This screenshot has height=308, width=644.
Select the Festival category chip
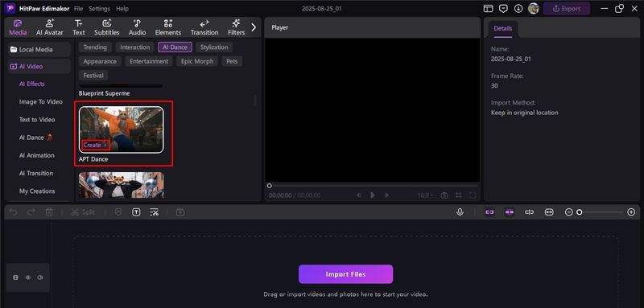(93, 75)
